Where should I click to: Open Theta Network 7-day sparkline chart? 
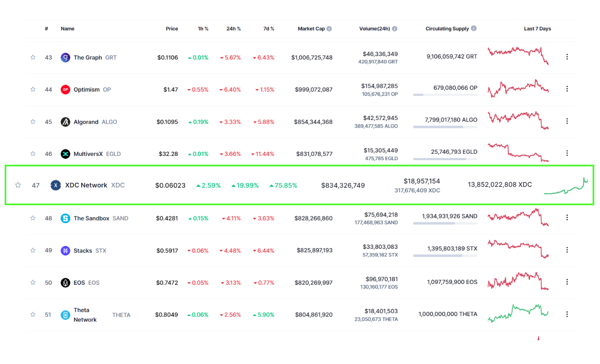tap(519, 313)
